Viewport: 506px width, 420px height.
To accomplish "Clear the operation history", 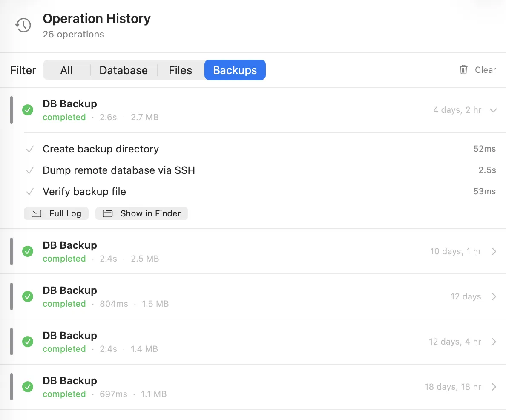I will point(477,70).
